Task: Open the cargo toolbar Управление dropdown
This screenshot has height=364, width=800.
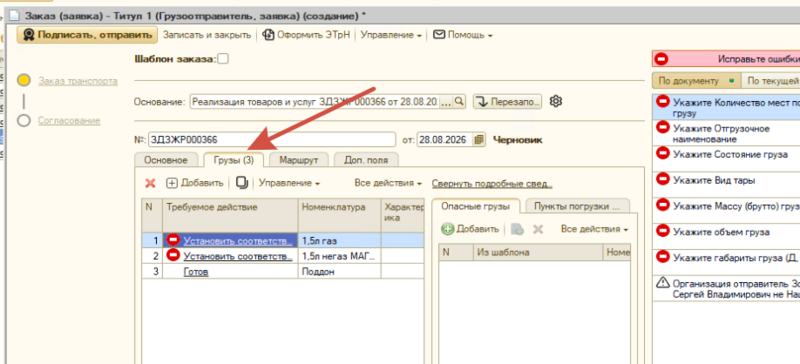Action: (289, 183)
